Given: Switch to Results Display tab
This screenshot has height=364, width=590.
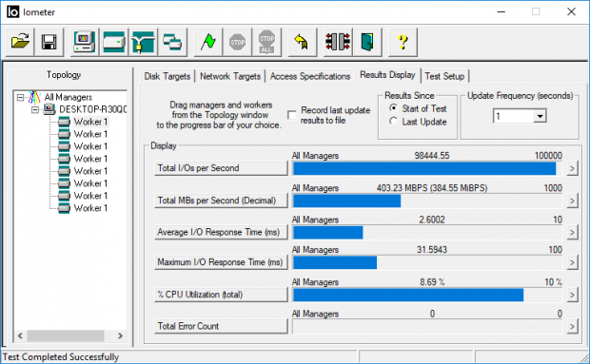Looking at the screenshot, I should (x=387, y=75).
